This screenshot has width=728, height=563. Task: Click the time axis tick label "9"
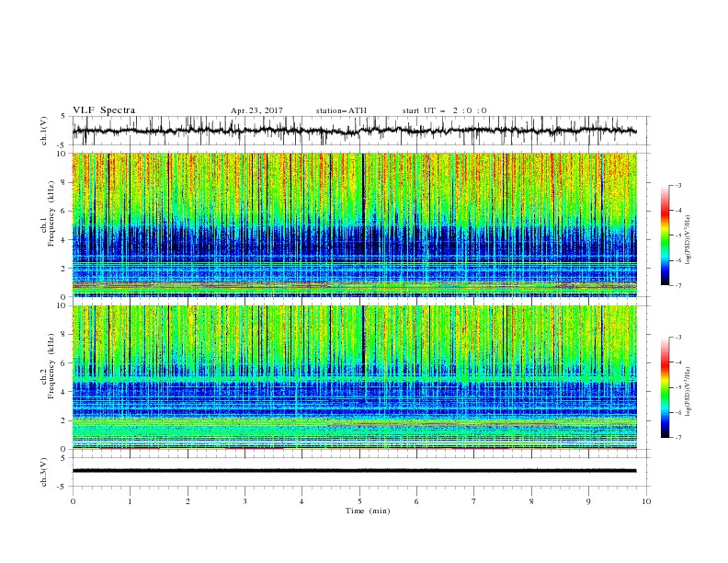[588, 501]
